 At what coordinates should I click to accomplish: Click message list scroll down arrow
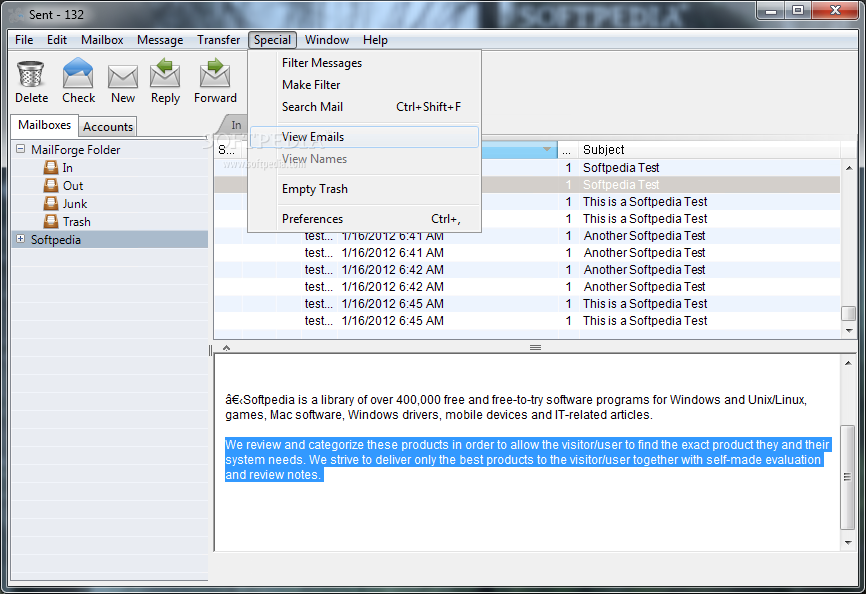click(x=848, y=330)
